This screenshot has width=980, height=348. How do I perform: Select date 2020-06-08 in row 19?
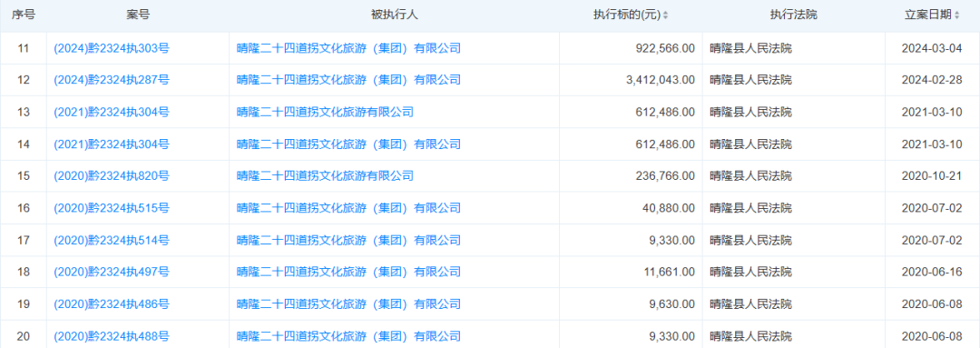[x=932, y=304]
